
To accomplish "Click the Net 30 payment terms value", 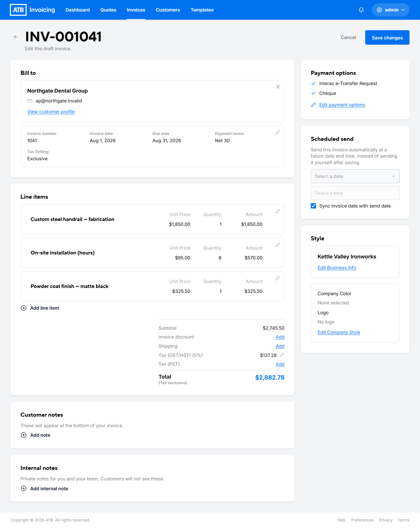I will tap(222, 141).
